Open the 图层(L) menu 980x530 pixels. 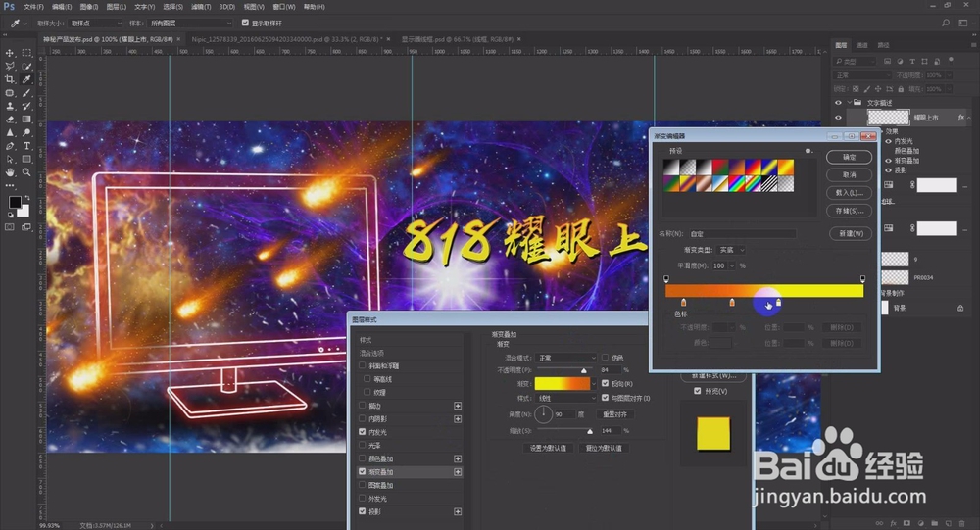click(117, 7)
